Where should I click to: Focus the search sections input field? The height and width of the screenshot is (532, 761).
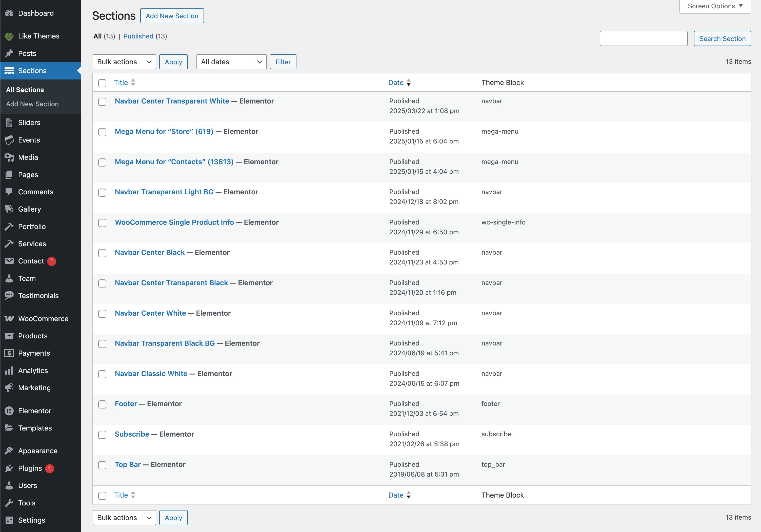643,39
